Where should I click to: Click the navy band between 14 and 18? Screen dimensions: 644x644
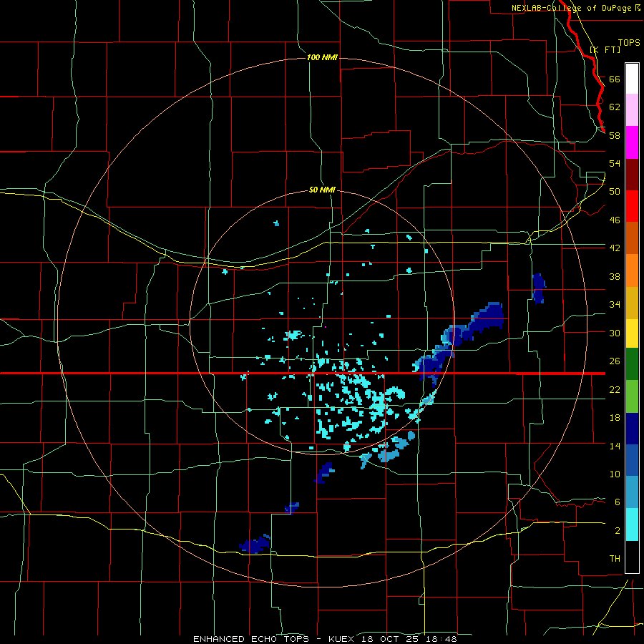tap(632, 429)
